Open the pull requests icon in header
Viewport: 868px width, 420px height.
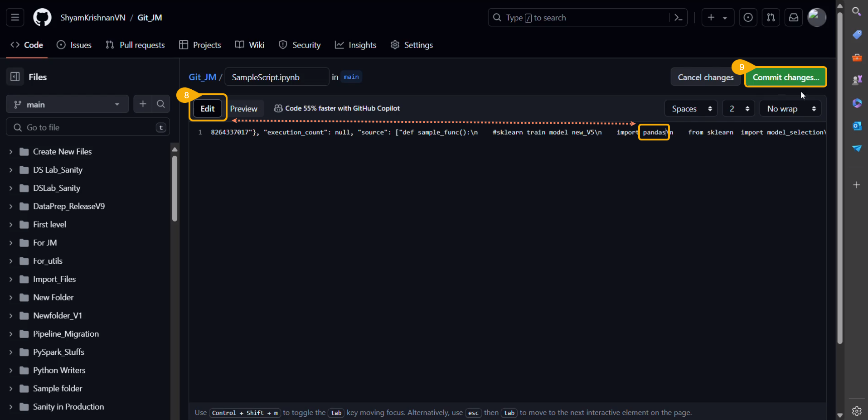click(771, 18)
